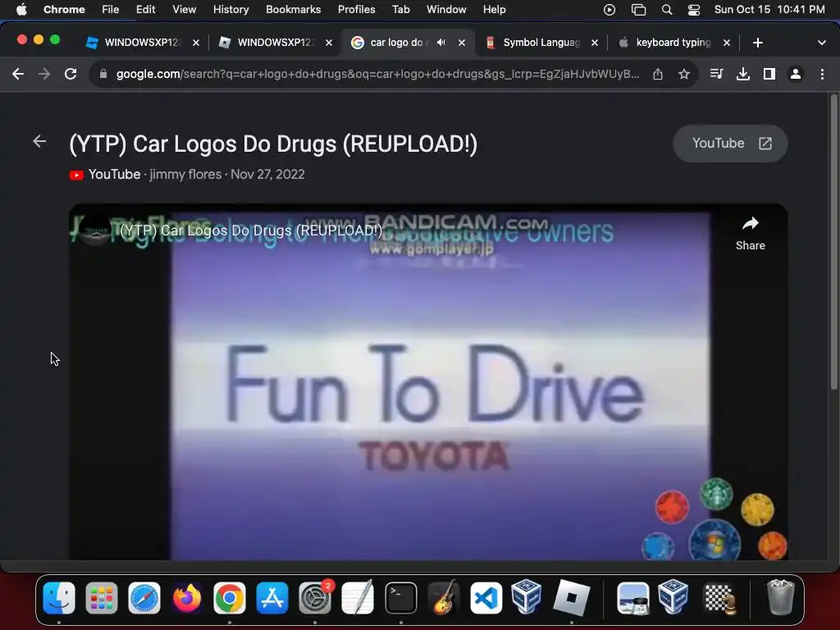Open Control Center in menu bar

click(694, 9)
